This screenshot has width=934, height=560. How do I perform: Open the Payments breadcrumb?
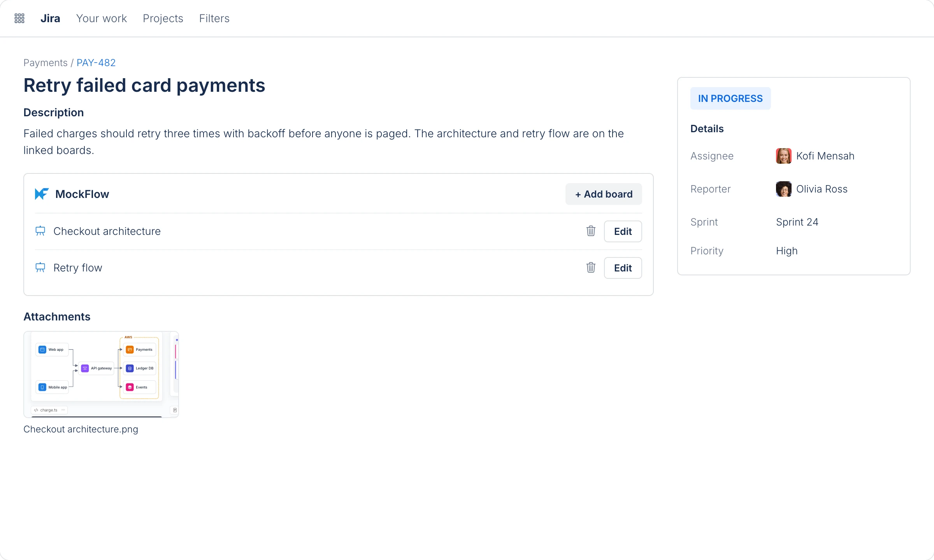(x=46, y=63)
